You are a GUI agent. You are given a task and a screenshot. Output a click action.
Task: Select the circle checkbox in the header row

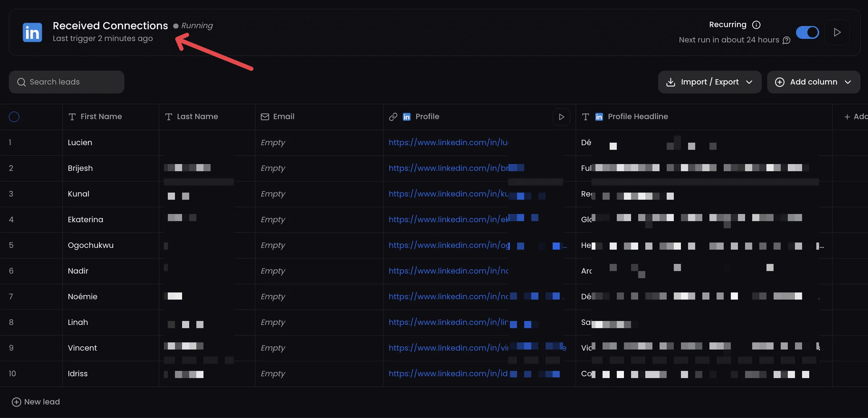click(14, 117)
